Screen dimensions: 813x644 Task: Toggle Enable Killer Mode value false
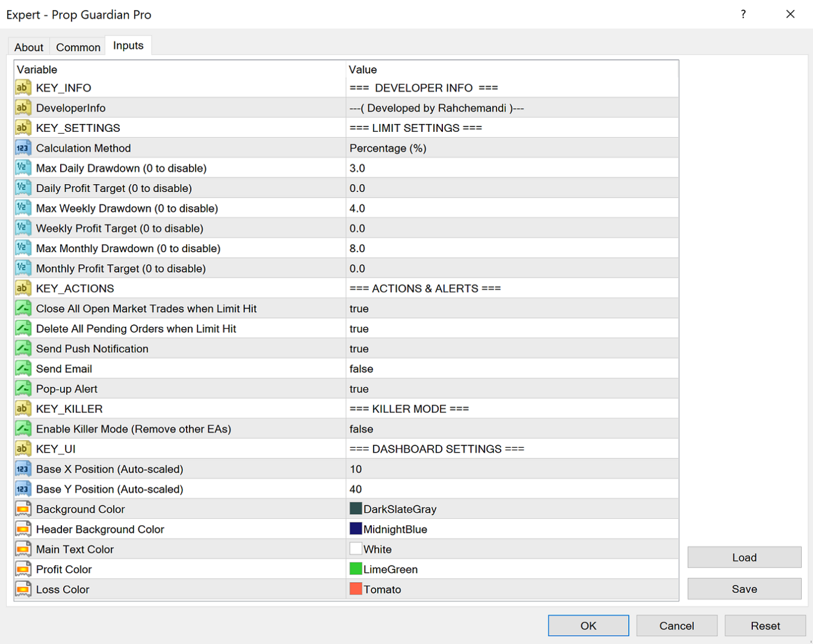(512, 429)
